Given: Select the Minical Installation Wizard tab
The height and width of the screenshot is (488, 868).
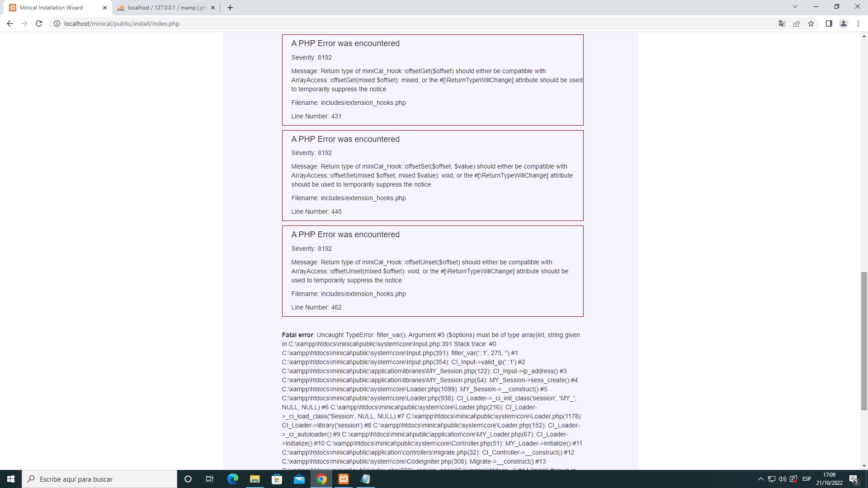Looking at the screenshot, I should pos(52,8).
